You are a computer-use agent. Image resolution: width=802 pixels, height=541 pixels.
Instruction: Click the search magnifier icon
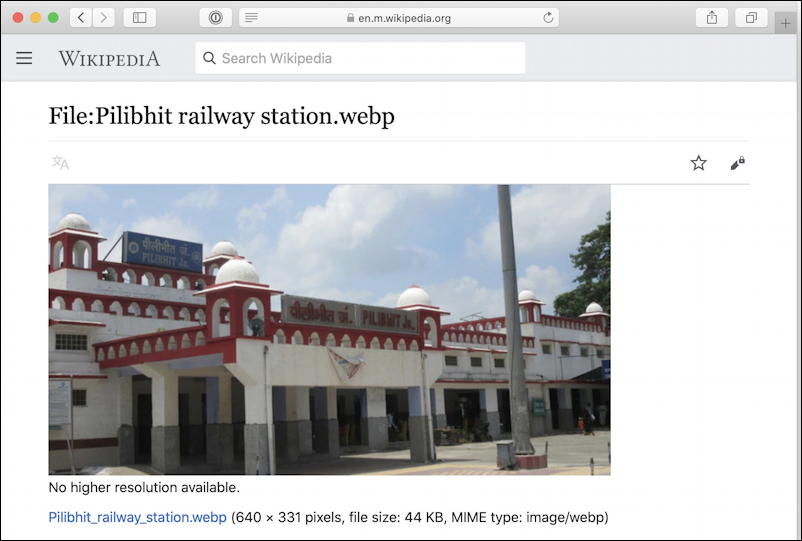tap(209, 58)
